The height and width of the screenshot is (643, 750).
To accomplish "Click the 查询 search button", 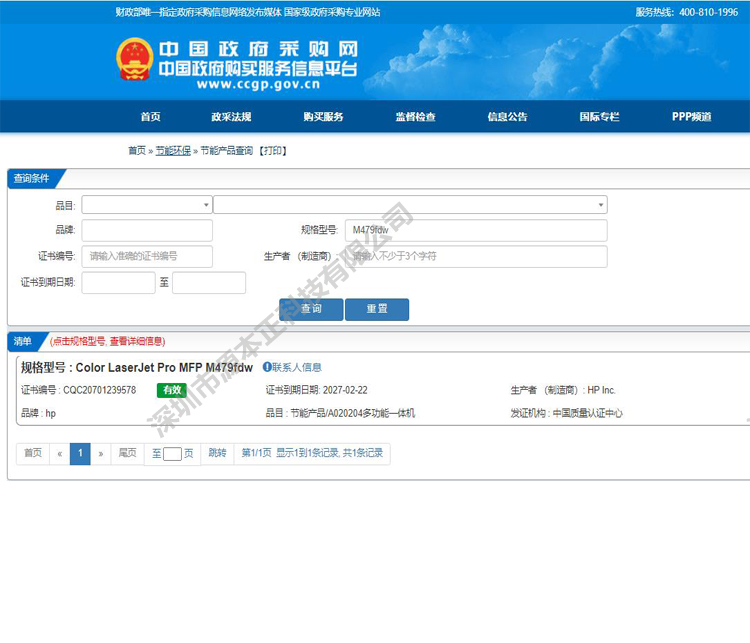I will point(311,309).
